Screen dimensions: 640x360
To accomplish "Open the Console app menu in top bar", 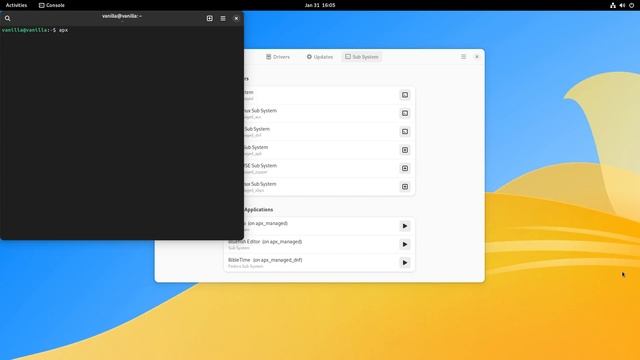I will pyautogui.click(x=52, y=5).
